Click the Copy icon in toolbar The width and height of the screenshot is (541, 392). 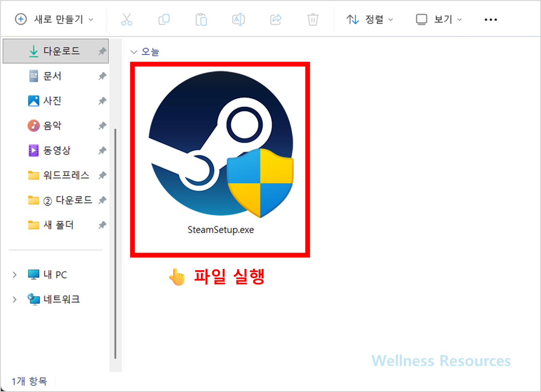pos(164,19)
